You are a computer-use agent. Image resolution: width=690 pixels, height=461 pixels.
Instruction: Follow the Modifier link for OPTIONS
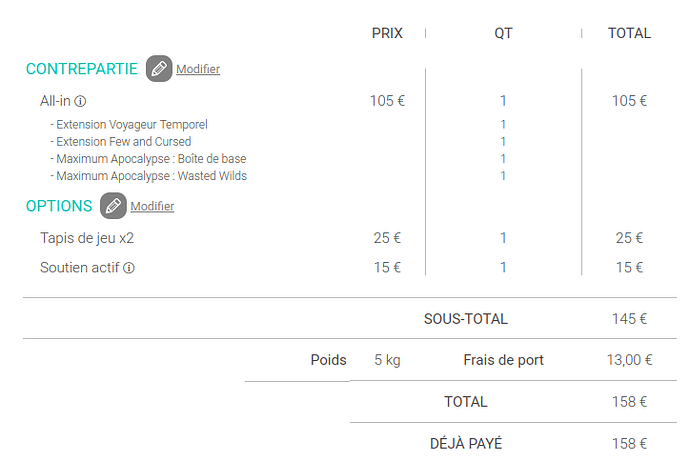click(152, 206)
